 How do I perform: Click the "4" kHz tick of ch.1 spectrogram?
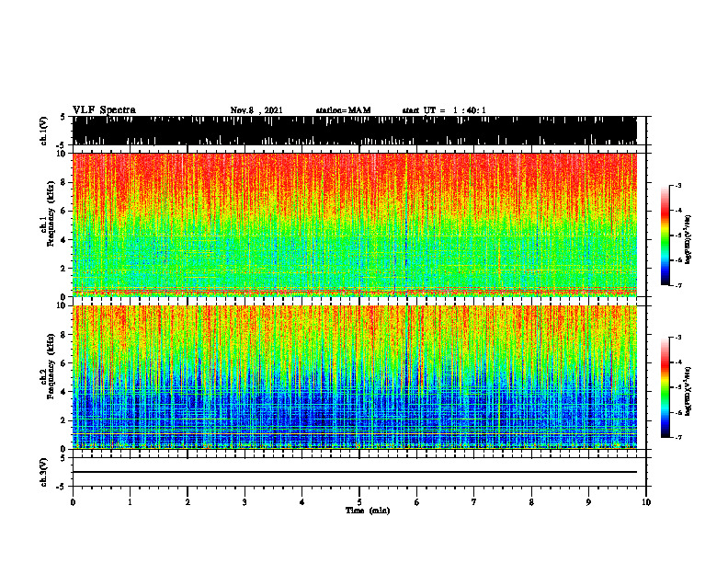click(64, 240)
